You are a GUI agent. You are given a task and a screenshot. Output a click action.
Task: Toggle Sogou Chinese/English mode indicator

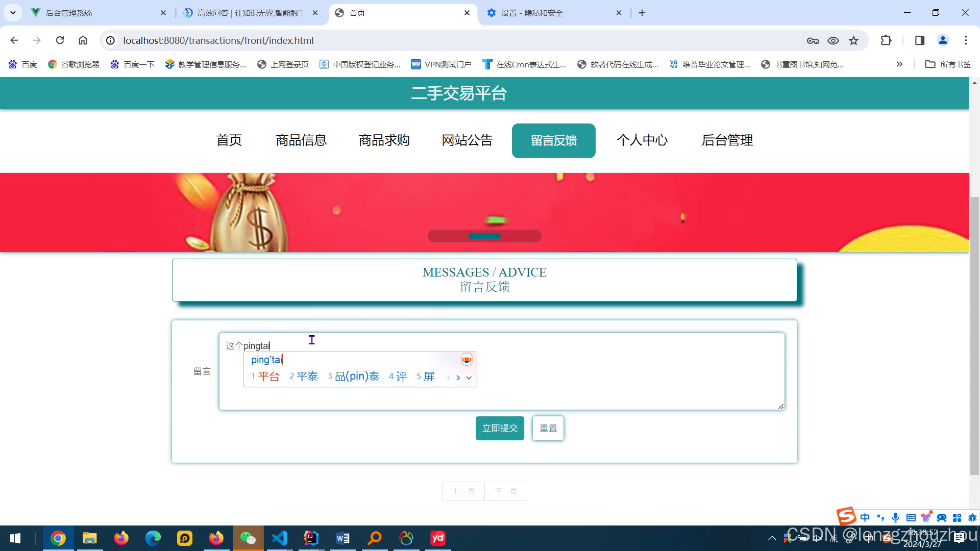pyautogui.click(x=865, y=517)
